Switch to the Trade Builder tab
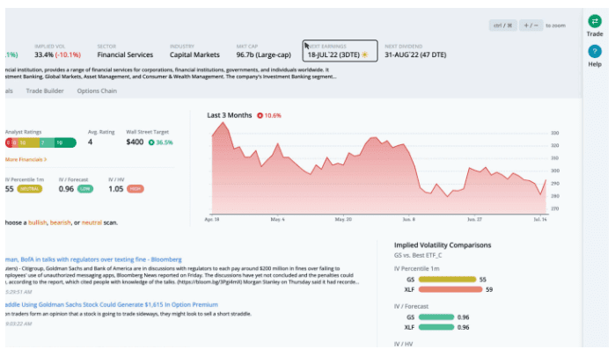The image size is (615, 364). [45, 91]
